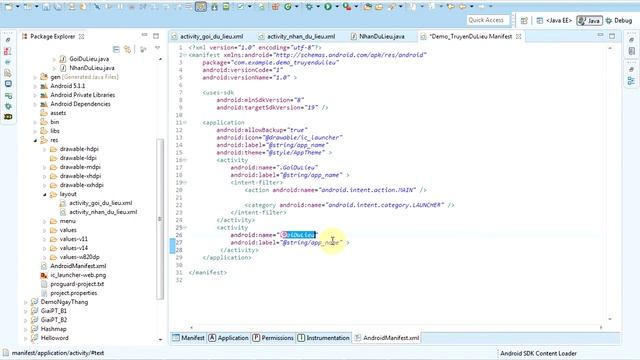Viewport: 640px width, 360px height.
Task: Expand the Android 5.1.1 library node
Action: click(x=35, y=86)
